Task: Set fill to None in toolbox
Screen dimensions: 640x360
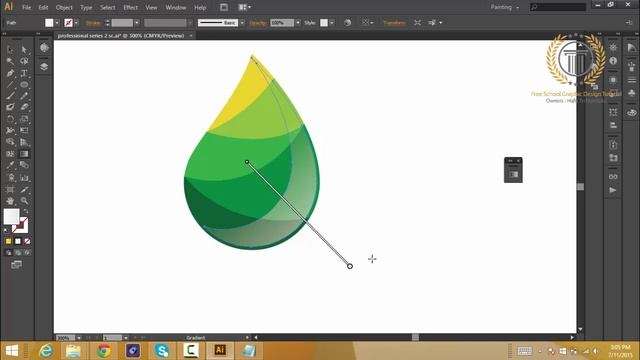Action: 27,241
